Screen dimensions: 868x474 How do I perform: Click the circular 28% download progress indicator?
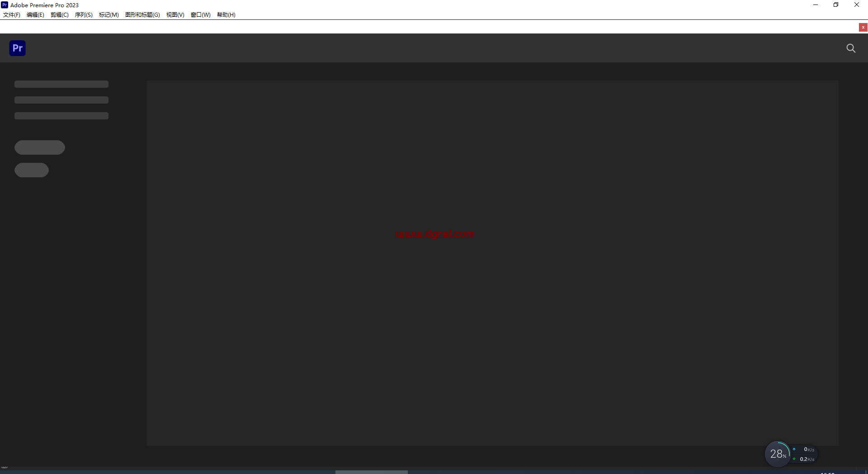click(778, 454)
